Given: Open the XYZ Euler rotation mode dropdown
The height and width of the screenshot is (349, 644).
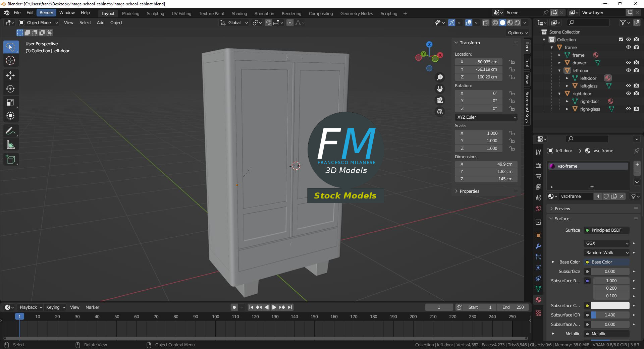Looking at the screenshot, I should (486, 117).
